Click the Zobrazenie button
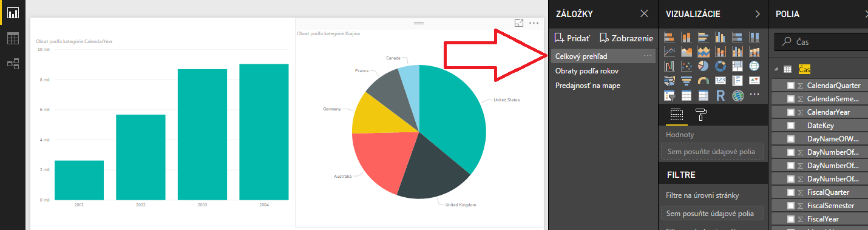This screenshot has height=230, width=868. tap(626, 38)
